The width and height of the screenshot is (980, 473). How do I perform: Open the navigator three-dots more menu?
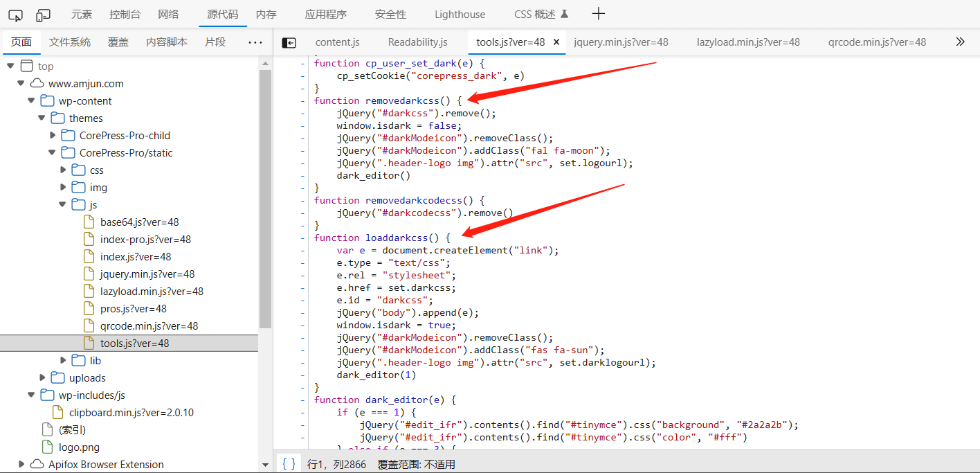255,42
